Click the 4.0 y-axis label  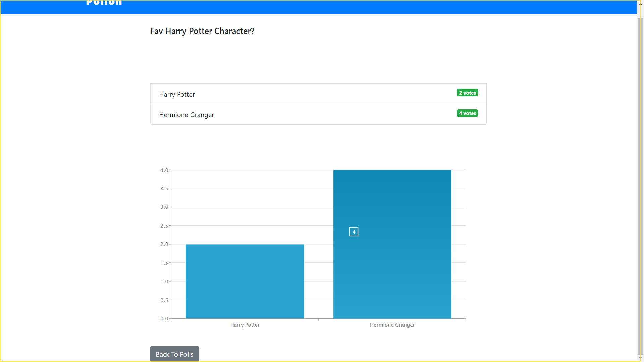coord(164,170)
